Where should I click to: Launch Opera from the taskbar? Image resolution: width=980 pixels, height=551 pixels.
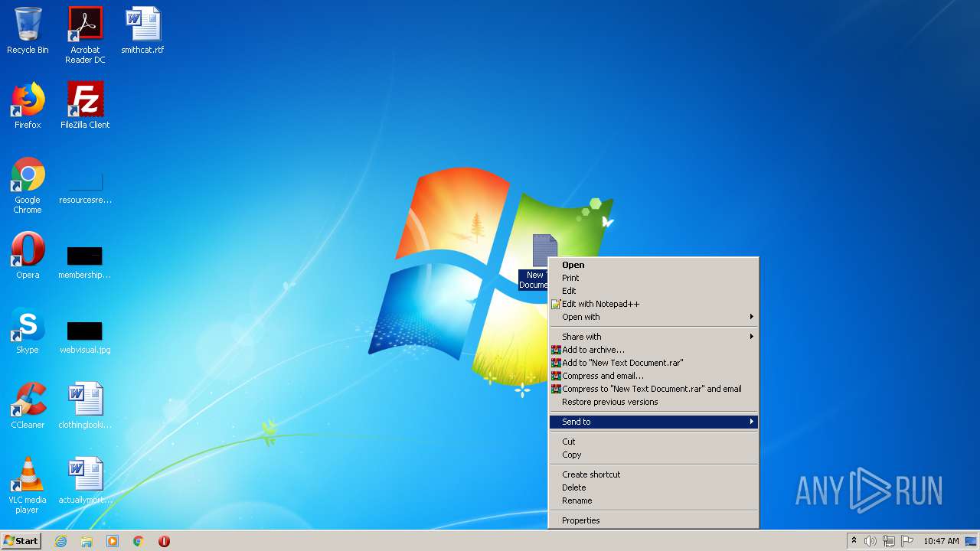(x=164, y=541)
